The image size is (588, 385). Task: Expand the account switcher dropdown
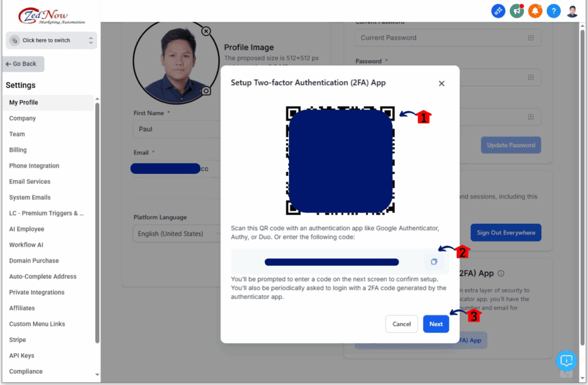pyautogui.click(x=51, y=40)
